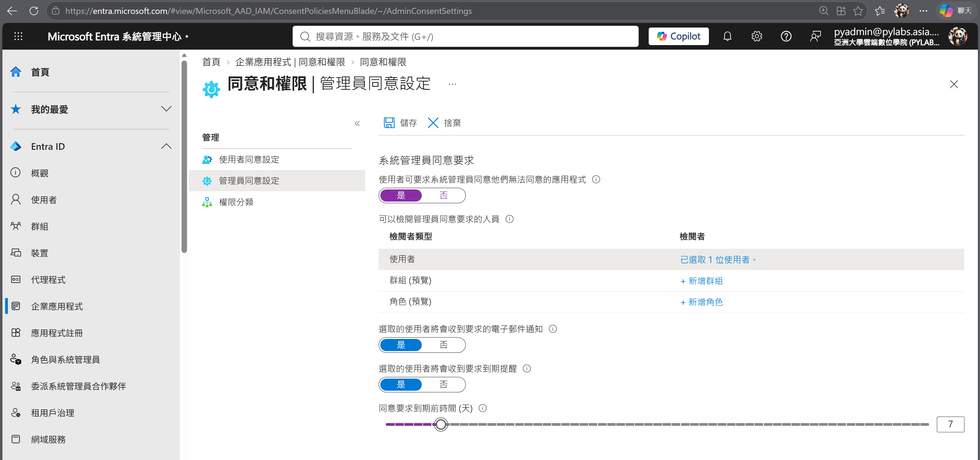This screenshot has height=460, width=980.
Task: Click the expiry days value box showing 7
Action: [950, 424]
